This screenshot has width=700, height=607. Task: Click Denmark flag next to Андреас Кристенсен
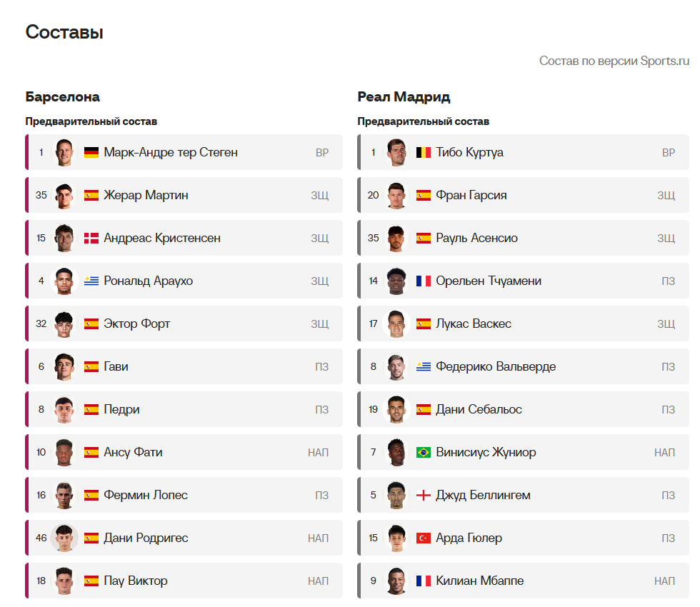(91, 238)
